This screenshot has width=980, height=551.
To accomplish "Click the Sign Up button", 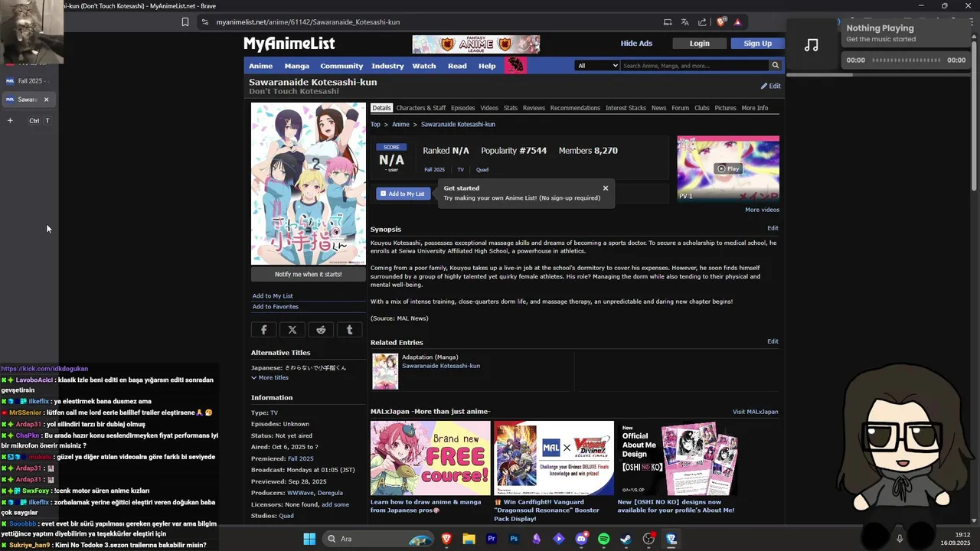I will (757, 44).
